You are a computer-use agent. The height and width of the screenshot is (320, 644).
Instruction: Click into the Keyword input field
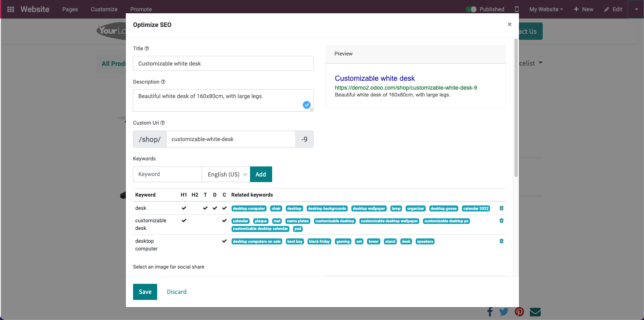(x=167, y=174)
